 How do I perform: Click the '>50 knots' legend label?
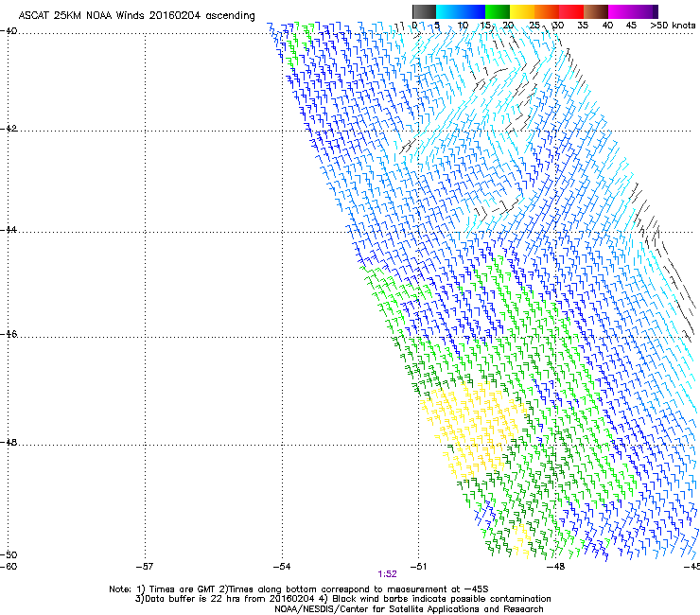673,26
